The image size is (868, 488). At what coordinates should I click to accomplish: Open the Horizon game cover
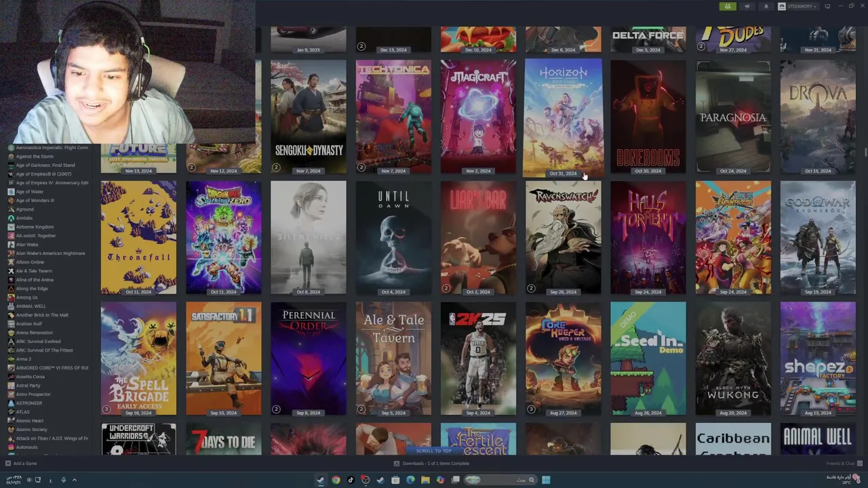(563, 118)
